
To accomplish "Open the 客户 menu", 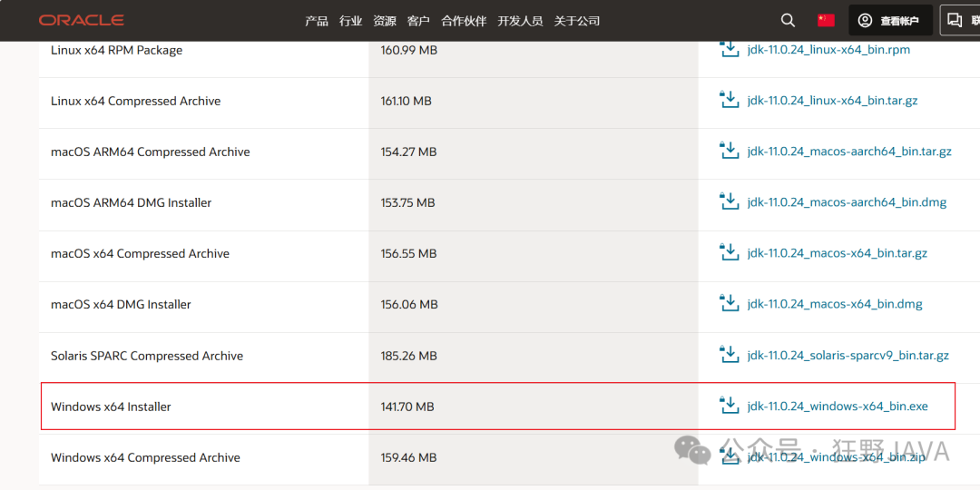I will point(418,21).
